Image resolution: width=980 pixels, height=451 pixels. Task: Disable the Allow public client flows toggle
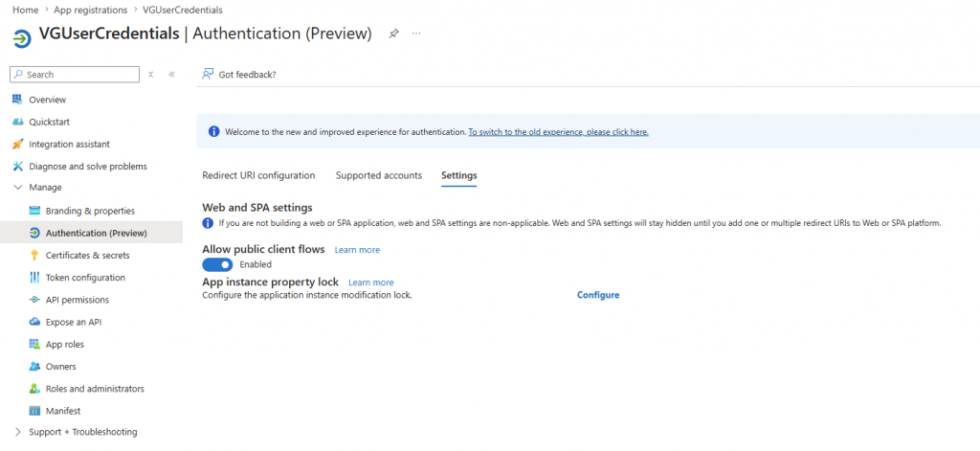[217, 264]
